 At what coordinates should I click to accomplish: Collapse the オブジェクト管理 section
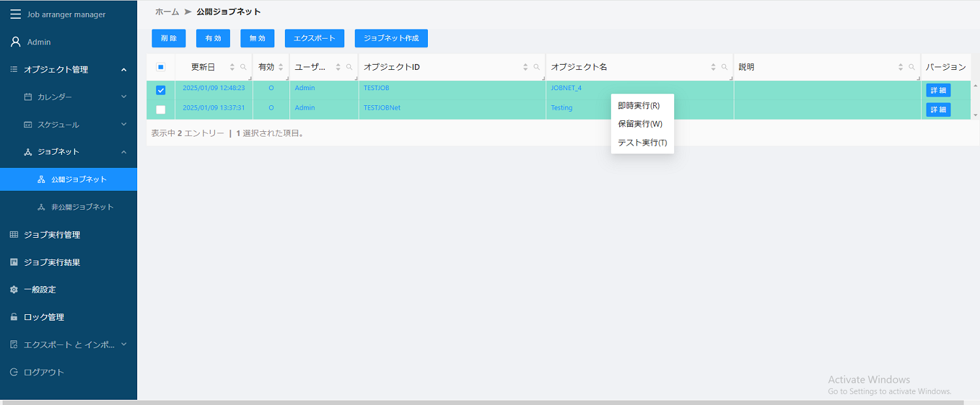[123, 69]
